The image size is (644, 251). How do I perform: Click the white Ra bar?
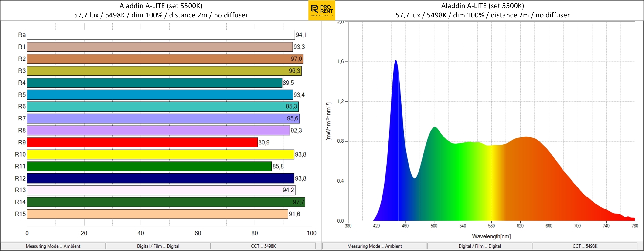(x=161, y=35)
